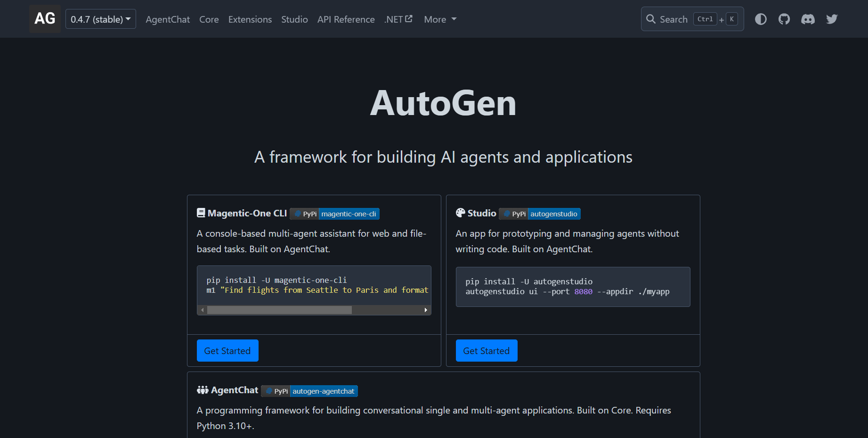The image size is (868, 438).
Task: Click the AgentChat card title
Action: (235, 390)
